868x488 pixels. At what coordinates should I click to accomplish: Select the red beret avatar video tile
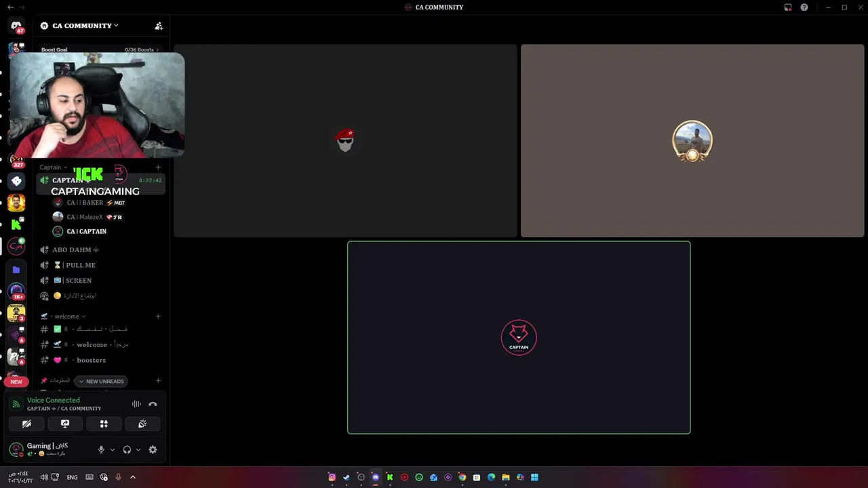345,141
